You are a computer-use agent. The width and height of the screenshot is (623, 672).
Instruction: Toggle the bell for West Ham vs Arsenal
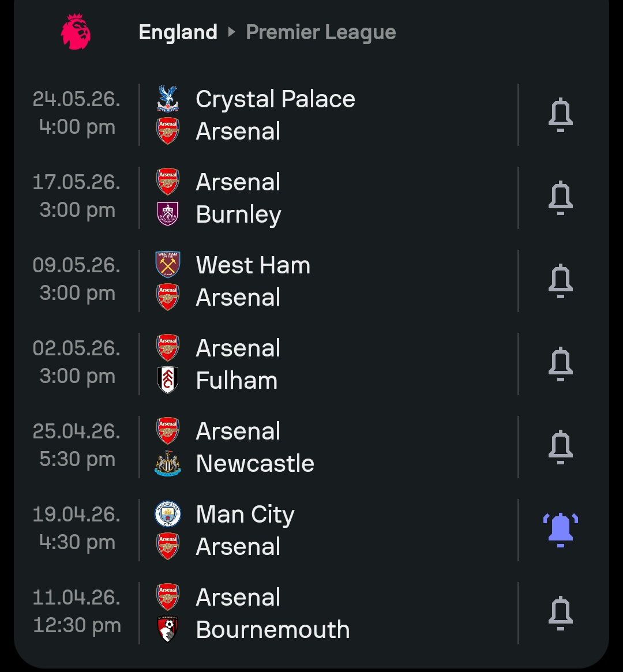click(x=560, y=281)
